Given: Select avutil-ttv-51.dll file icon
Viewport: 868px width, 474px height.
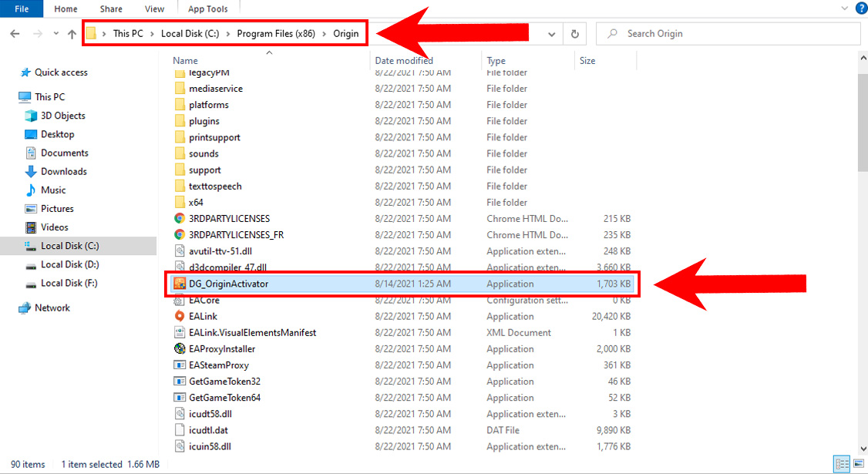Looking at the screenshot, I should click(180, 250).
